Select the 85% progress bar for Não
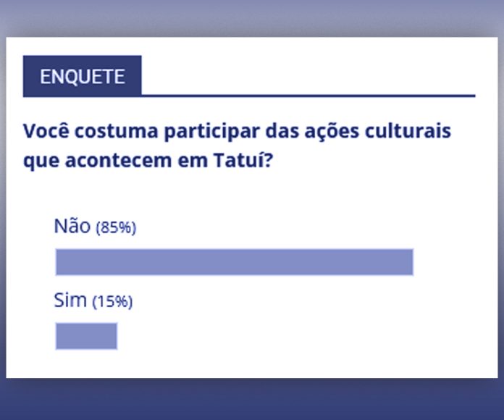Image resolution: width=504 pixels, height=420 pixels. click(x=234, y=262)
